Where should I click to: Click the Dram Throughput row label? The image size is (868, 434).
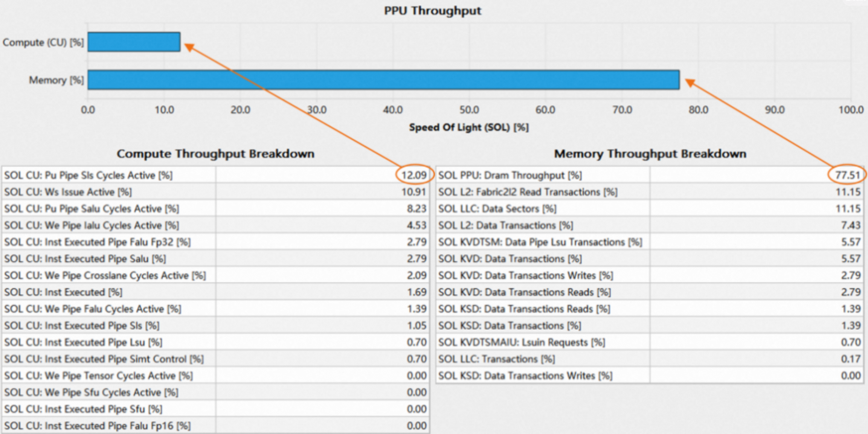point(510,175)
